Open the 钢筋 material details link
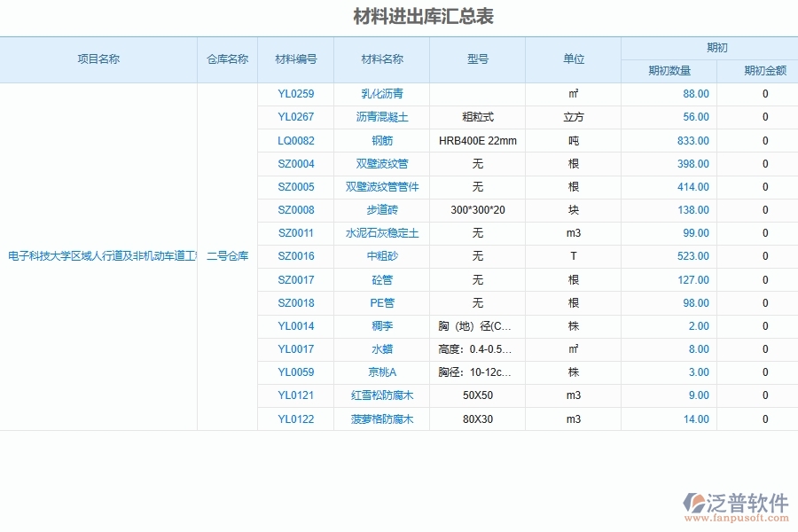Image resolution: width=798 pixels, height=532 pixels. [383, 140]
